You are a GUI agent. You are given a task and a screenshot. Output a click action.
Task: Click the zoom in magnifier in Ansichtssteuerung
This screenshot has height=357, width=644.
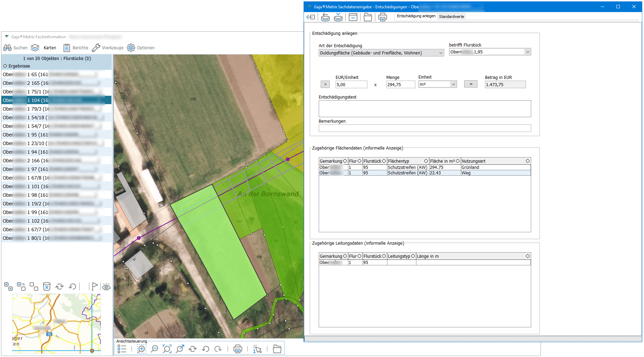click(141, 349)
